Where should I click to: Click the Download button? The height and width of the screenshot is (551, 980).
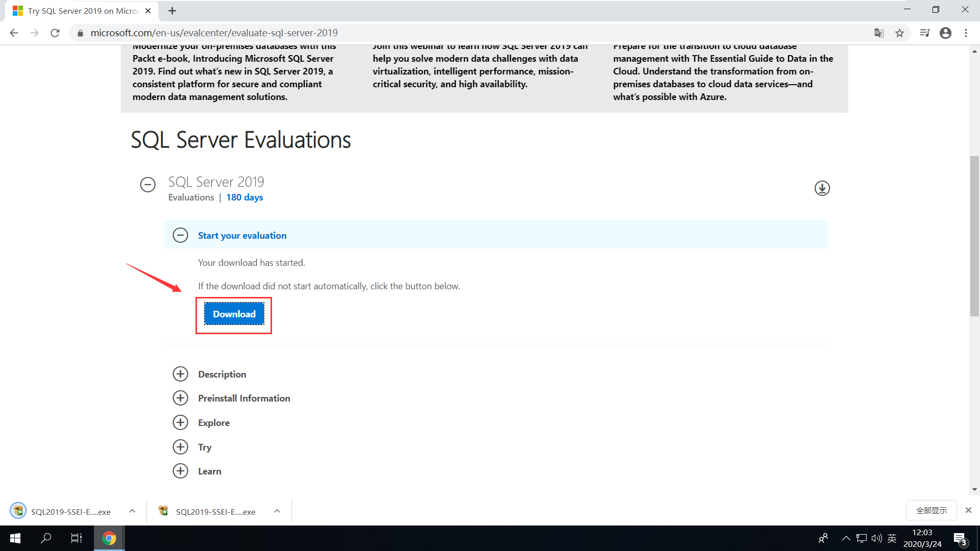tap(234, 314)
